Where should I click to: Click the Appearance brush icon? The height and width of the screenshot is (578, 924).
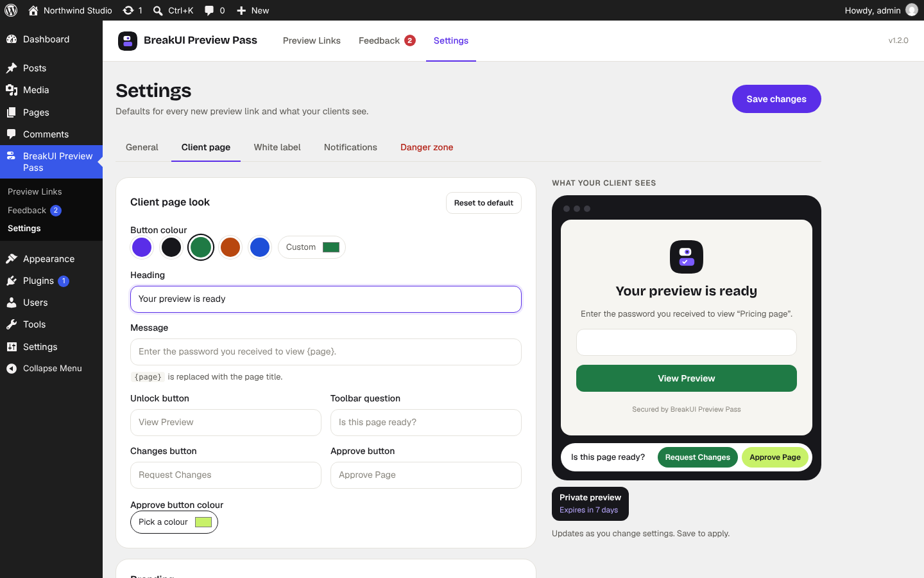click(x=12, y=259)
